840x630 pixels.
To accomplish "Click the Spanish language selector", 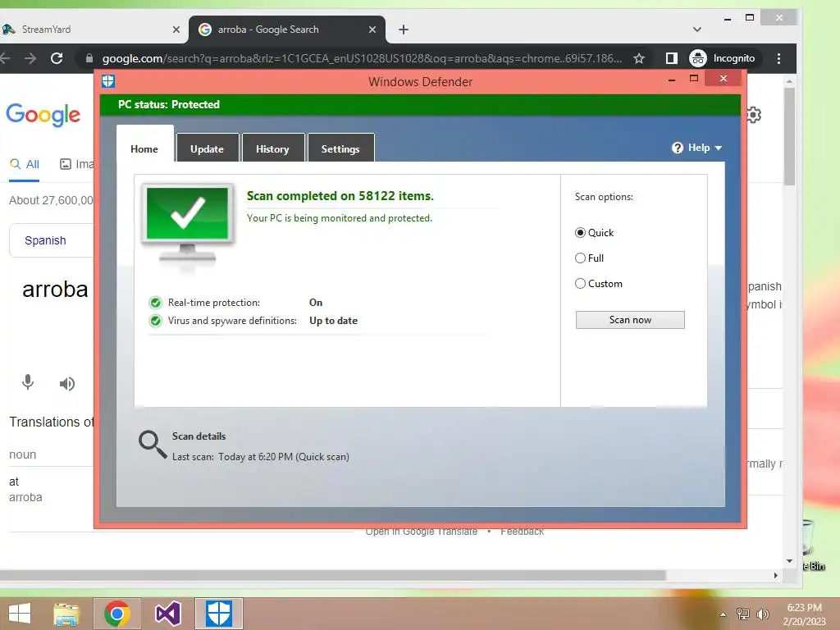I will 45,240.
